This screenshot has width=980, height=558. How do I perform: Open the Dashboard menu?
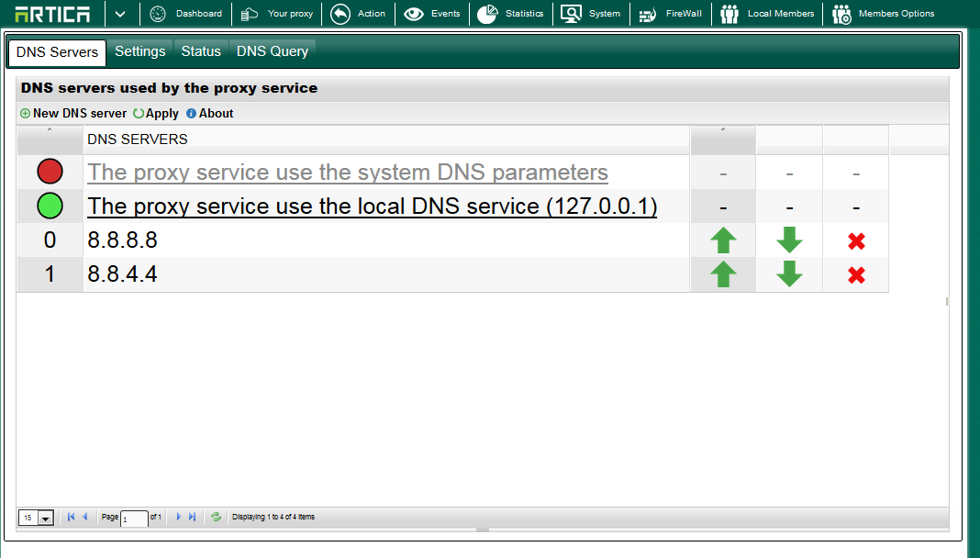(186, 14)
